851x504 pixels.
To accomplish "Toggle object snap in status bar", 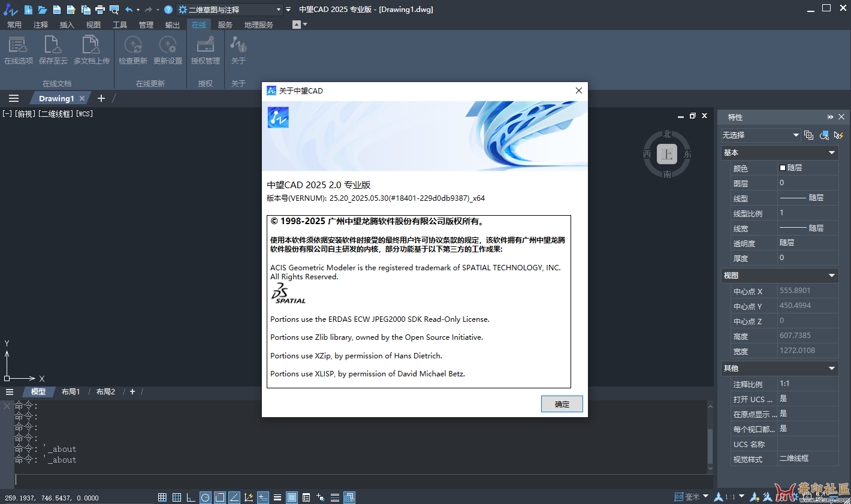I will click(x=220, y=497).
